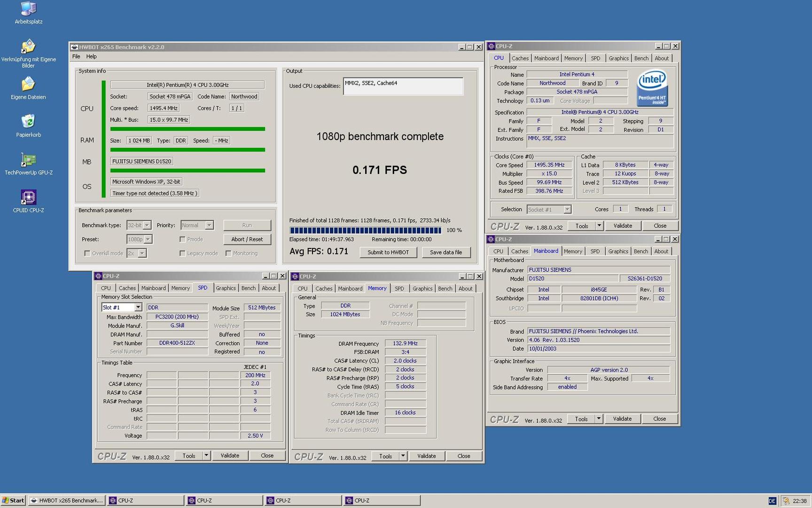Switch to Graphics tab in SPD CPU-Z window
Viewport: 812px width, 508px height.
point(226,288)
